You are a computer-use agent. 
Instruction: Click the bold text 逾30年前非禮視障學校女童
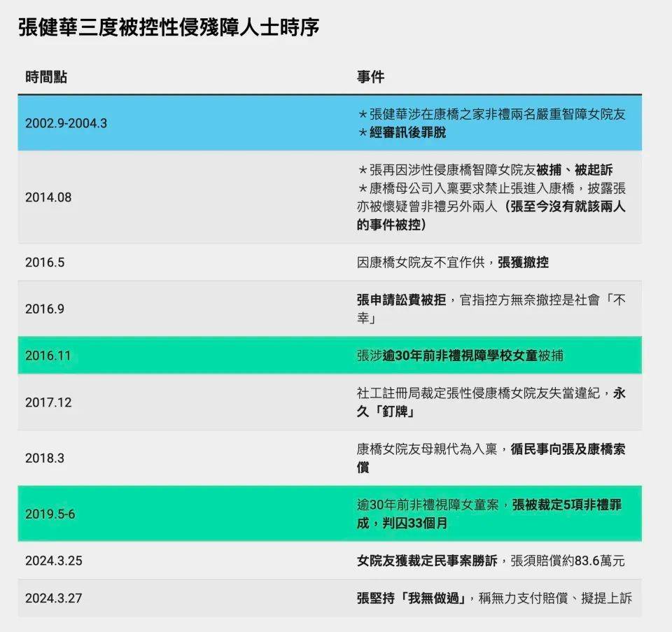coord(460,356)
